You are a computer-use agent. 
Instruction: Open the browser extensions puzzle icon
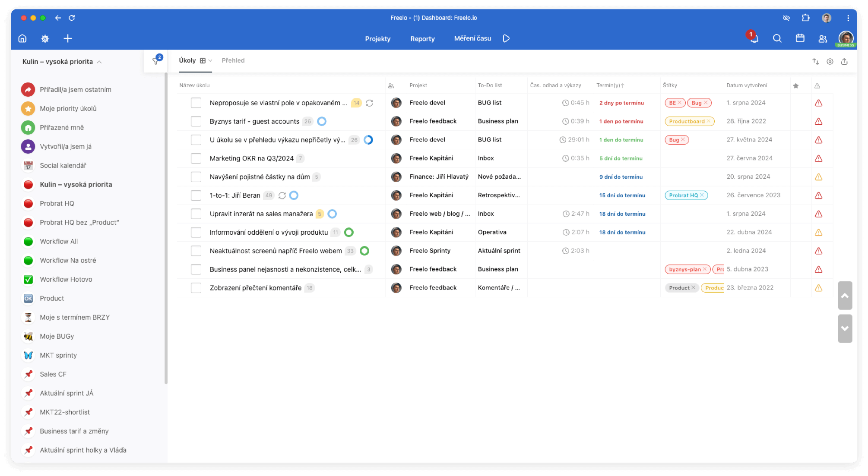[805, 18]
